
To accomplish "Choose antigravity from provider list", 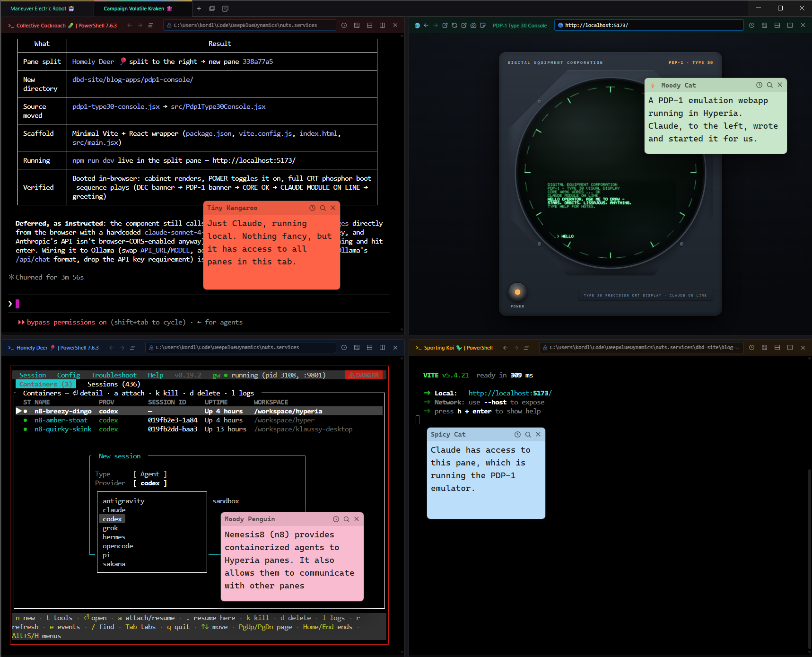I will click(x=123, y=501).
